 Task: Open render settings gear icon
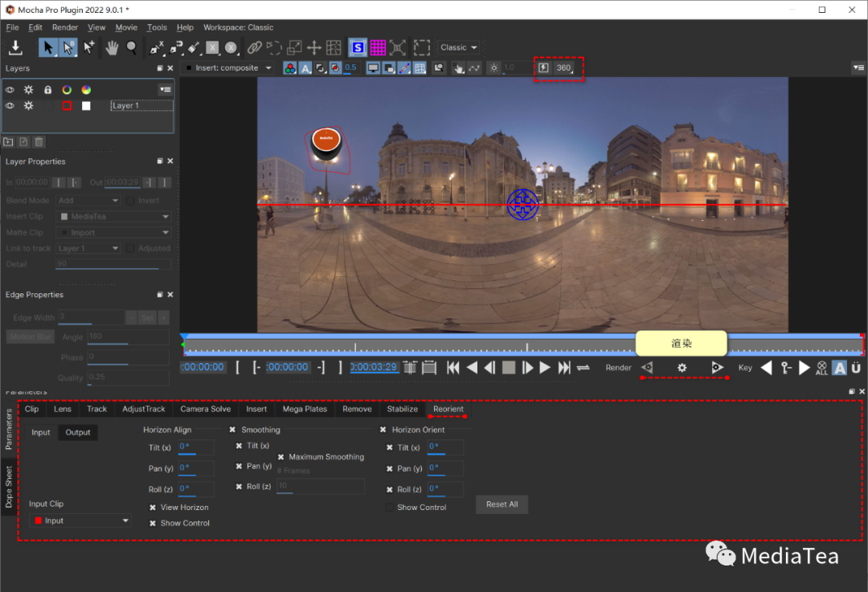[682, 368]
